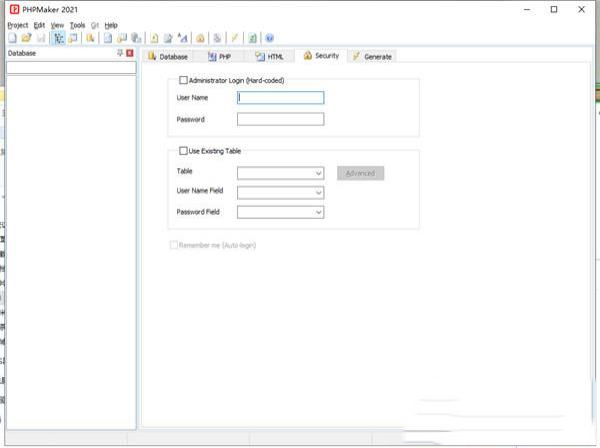This screenshot has width=600, height=448.
Task: Click the Open Project folder icon
Action: pyautogui.click(x=26, y=37)
